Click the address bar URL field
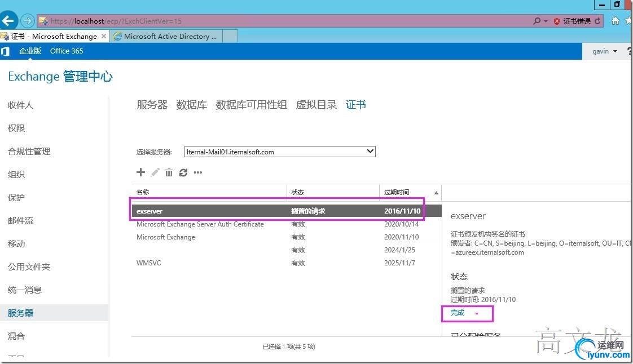The width and height of the screenshot is (633, 364). 283,21
